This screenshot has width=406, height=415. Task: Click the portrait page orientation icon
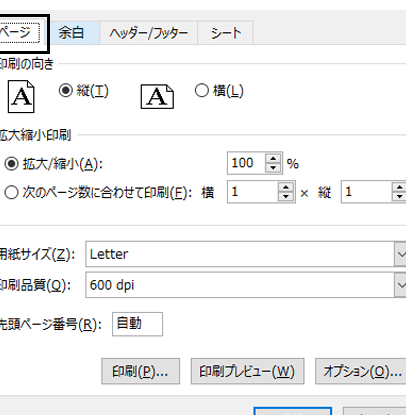[21, 96]
